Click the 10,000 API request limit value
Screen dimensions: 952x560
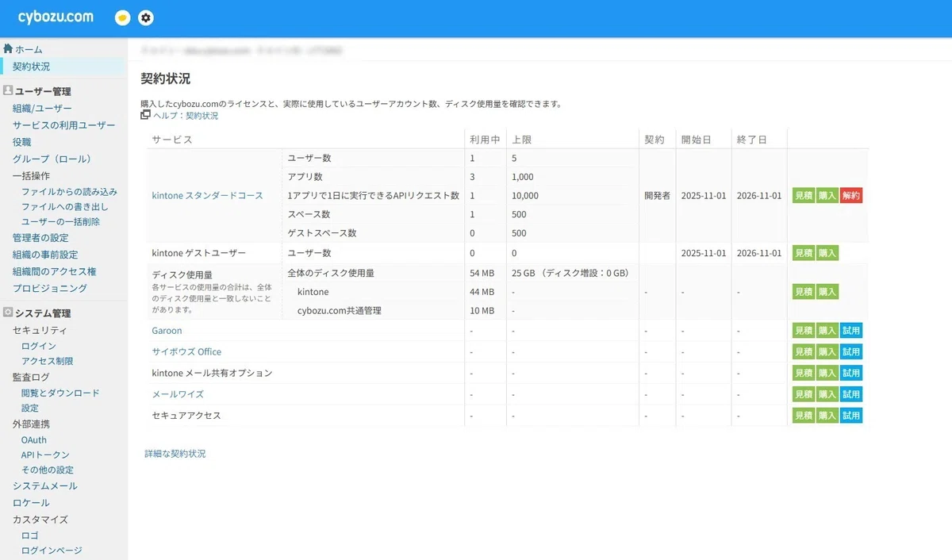(x=525, y=196)
